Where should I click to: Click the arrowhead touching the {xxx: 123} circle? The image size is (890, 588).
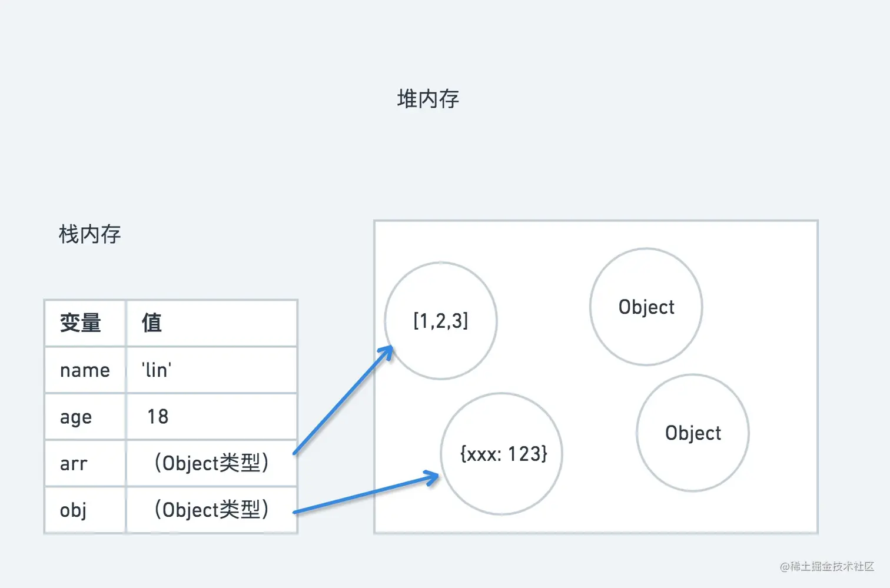433,477
